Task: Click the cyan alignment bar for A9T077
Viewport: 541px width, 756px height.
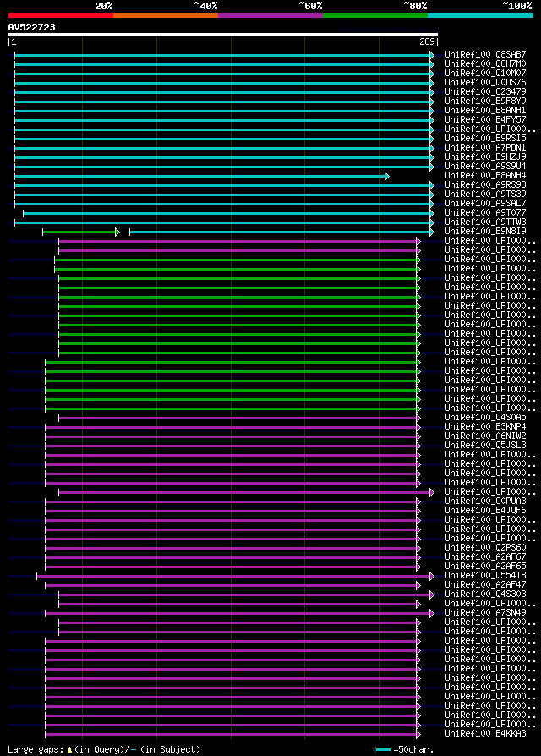Action: [x=229, y=214]
